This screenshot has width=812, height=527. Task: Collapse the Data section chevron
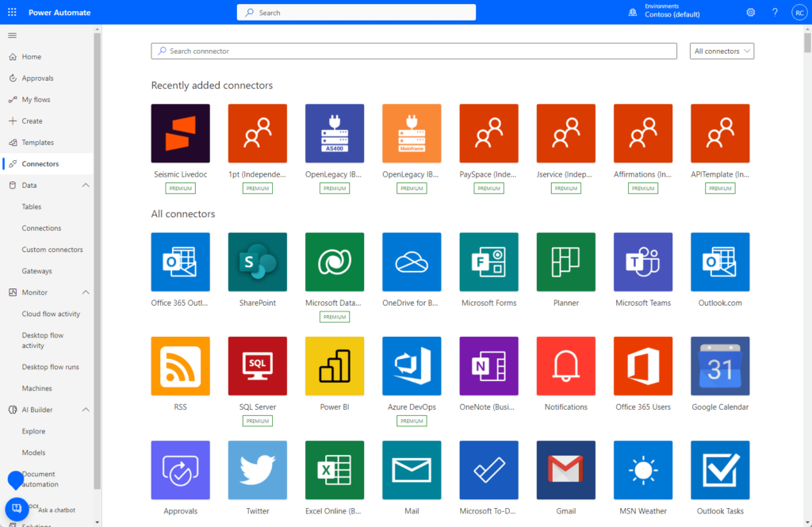click(86, 185)
